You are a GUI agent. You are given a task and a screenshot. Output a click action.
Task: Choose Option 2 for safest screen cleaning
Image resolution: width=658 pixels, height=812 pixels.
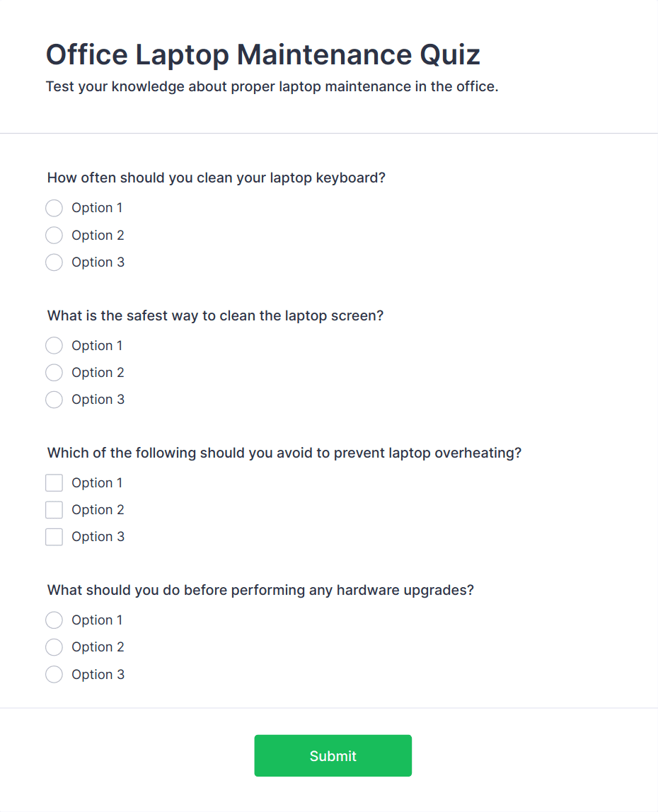[54, 373]
